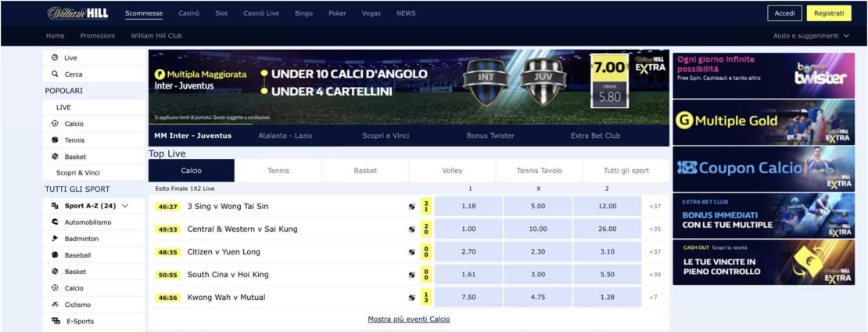The image size is (868, 332).
Task: Select the 7.00 boosted odds box
Action: (608, 68)
